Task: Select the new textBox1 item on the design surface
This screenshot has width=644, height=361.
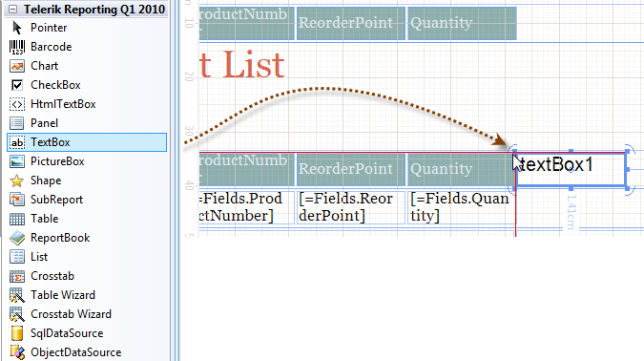Action: 571,169
